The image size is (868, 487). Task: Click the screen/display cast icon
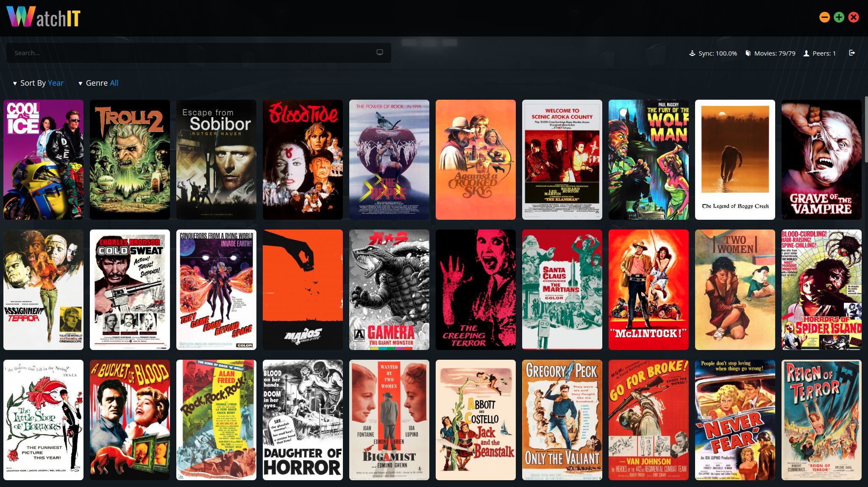point(380,53)
